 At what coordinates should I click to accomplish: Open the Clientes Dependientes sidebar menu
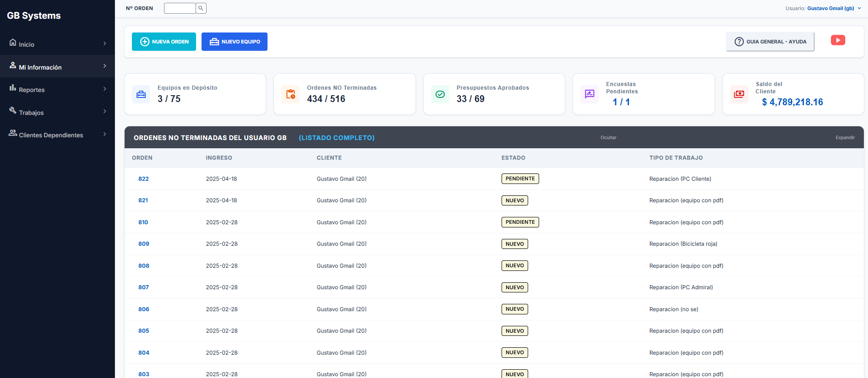pyautogui.click(x=57, y=135)
